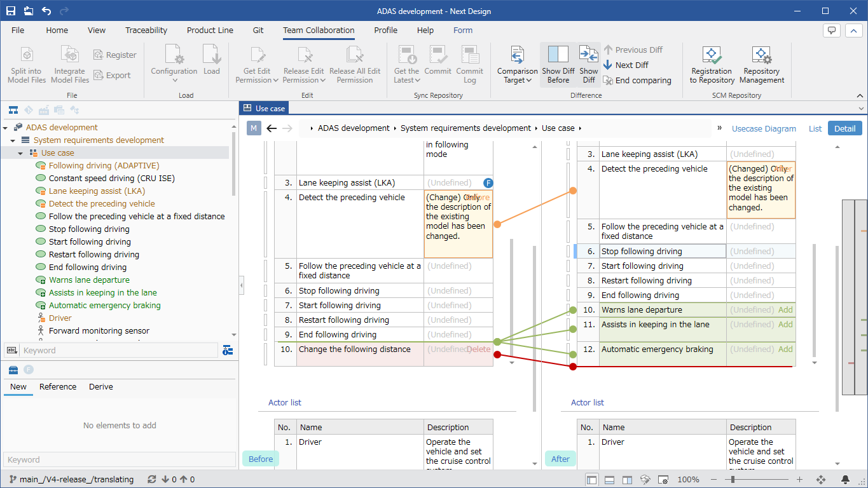Select the model navigator tree icon
Screen dimensions: 868x488
click(x=13, y=109)
